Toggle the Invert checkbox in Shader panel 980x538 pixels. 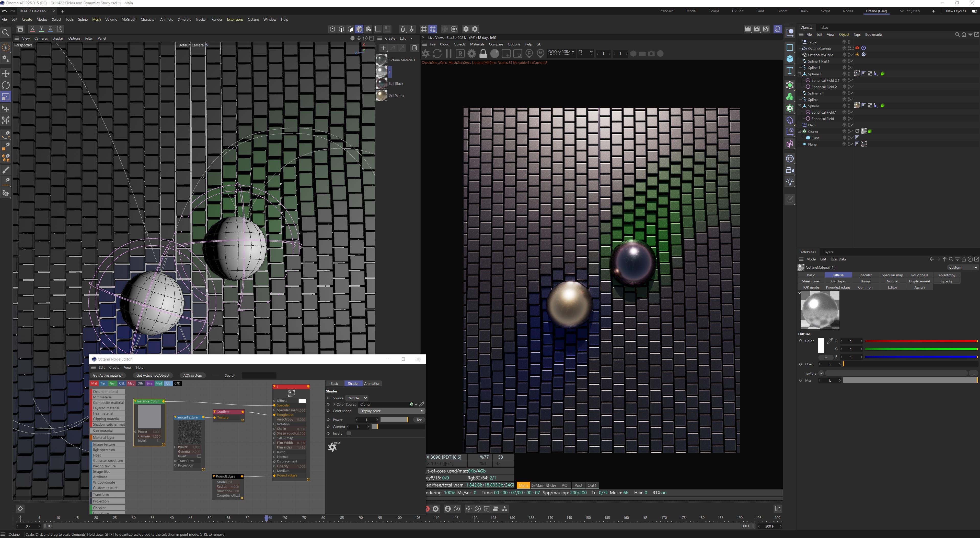click(x=349, y=434)
